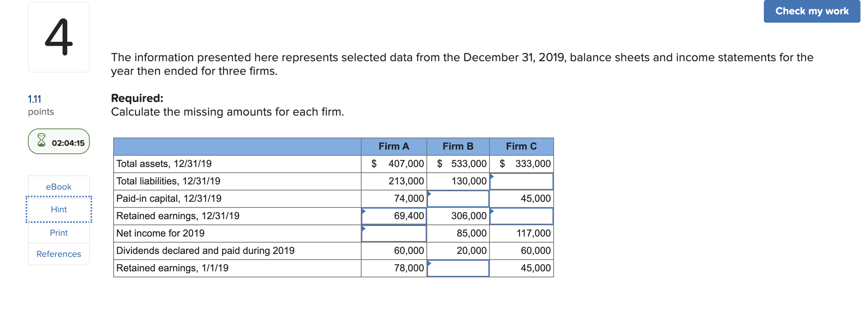Screen dimensions: 868x328
Task: Click the hourglass timer icon
Action: pos(42,141)
